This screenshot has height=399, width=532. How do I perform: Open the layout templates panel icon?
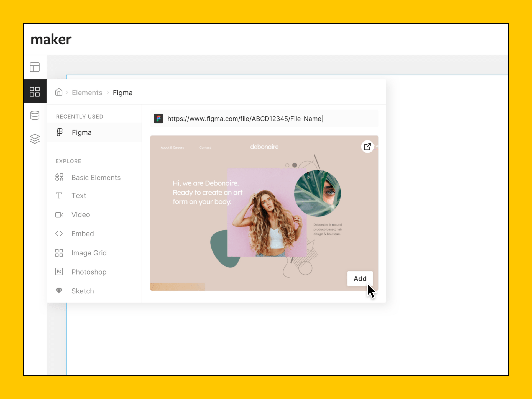tap(35, 67)
